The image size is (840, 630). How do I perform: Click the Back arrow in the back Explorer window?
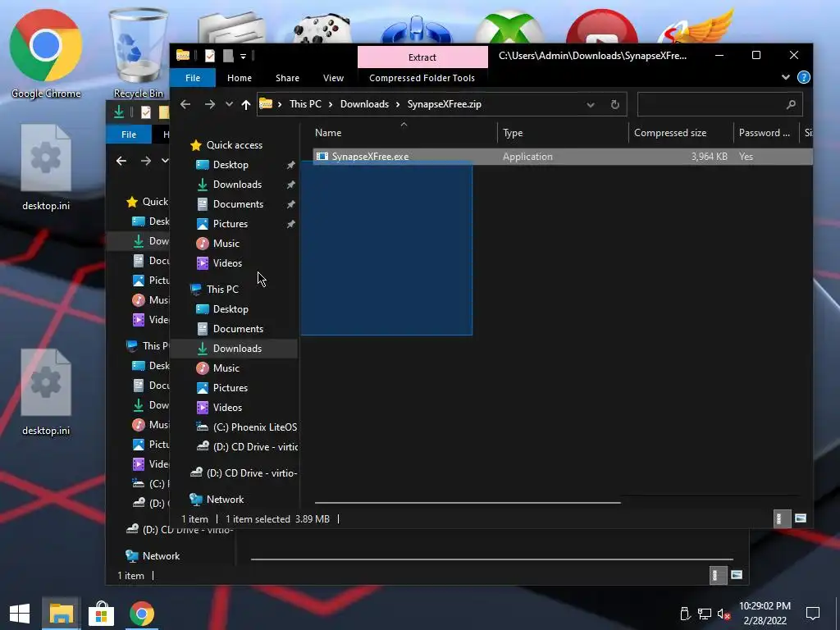coord(121,161)
